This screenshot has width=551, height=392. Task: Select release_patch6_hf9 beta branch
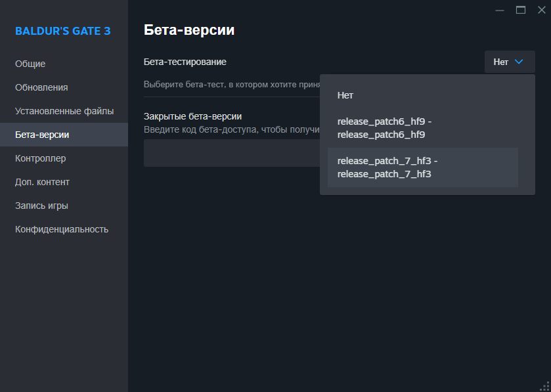(423, 128)
